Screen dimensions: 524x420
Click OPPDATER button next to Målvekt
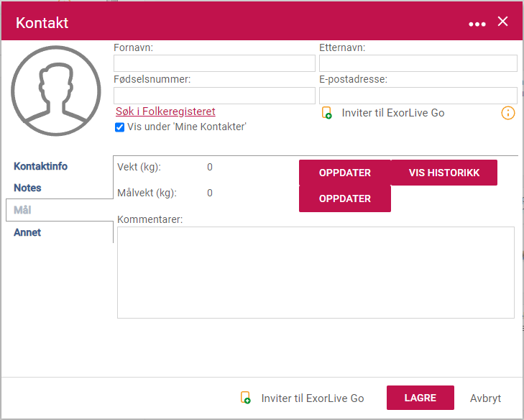click(x=345, y=198)
